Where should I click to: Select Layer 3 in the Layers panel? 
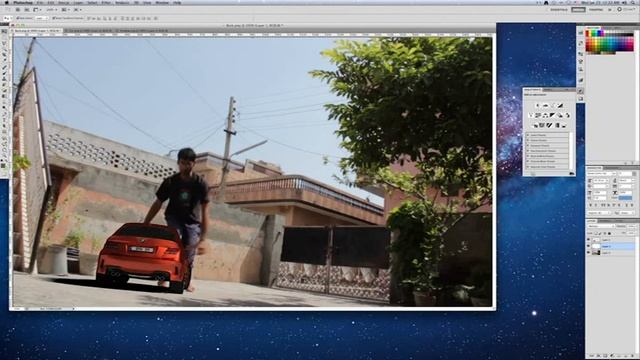(x=611, y=240)
